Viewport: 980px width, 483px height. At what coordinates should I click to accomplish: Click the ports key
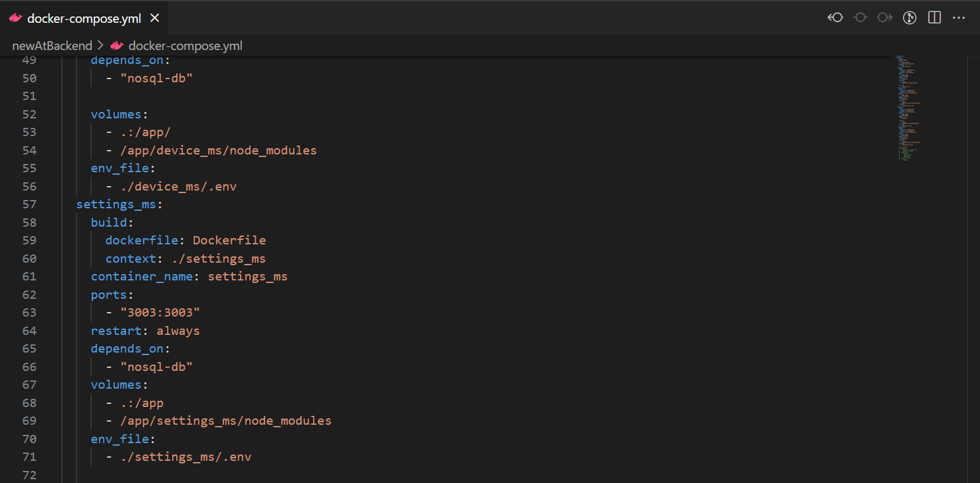pyautogui.click(x=109, y=295)
